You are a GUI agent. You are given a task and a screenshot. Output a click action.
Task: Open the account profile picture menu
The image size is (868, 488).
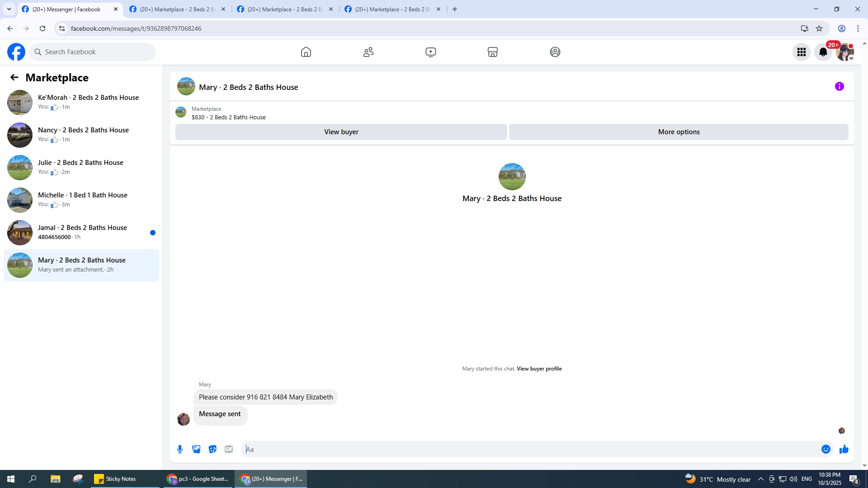click(845, 52)
